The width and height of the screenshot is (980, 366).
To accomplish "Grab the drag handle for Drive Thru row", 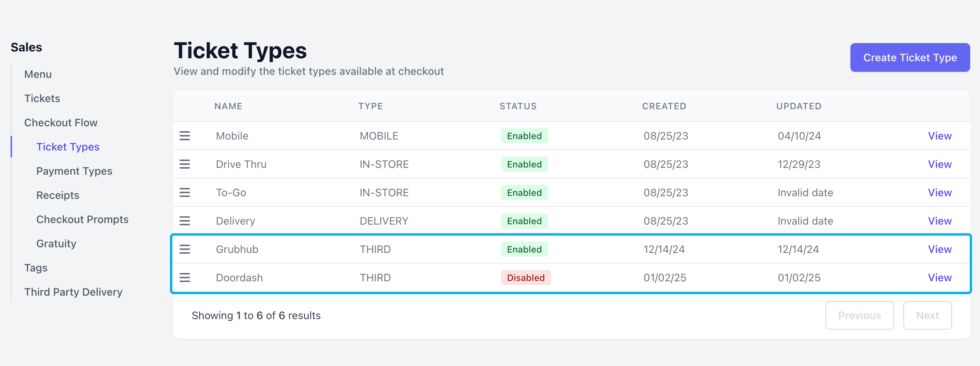I will [x=184, y=164].
